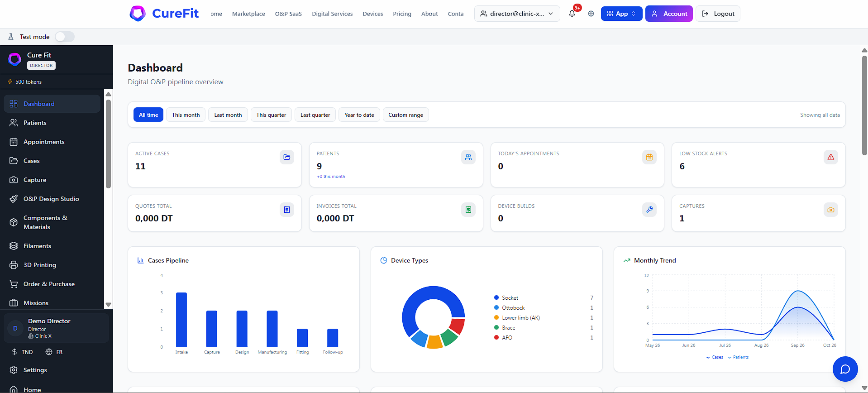The image size is (868, 393).
Task: Click the sidebar scrollbar down arrow
Action: 108,305
